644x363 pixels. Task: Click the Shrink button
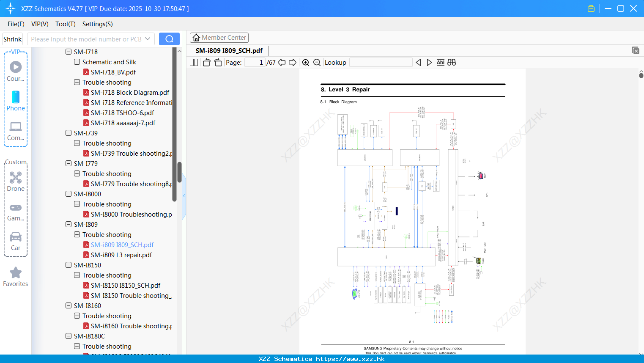tap(13, 39)
